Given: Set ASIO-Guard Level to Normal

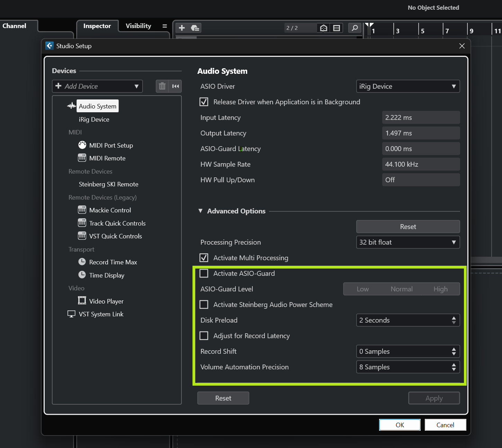Looking at the screenshot, I should 402,289.
